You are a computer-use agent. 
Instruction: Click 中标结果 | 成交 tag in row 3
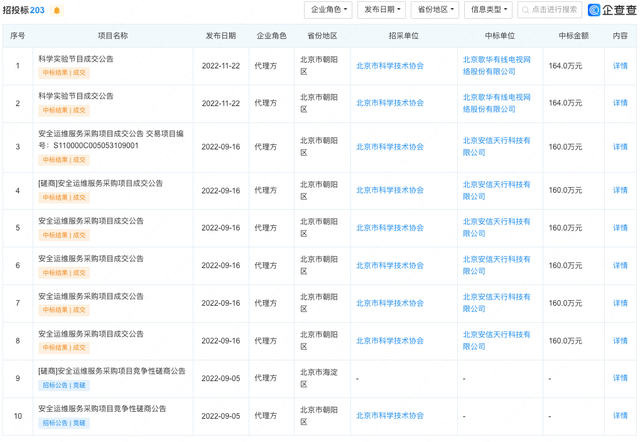pyautogui.click(x=64, y=160)
